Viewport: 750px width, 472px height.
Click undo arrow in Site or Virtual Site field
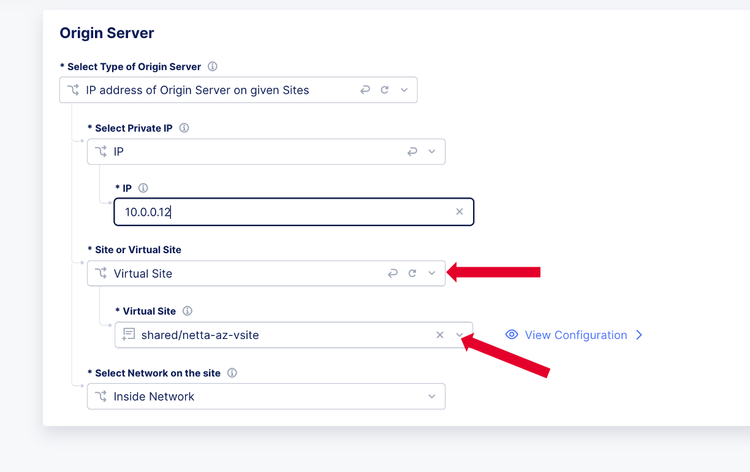coord(393,273)
